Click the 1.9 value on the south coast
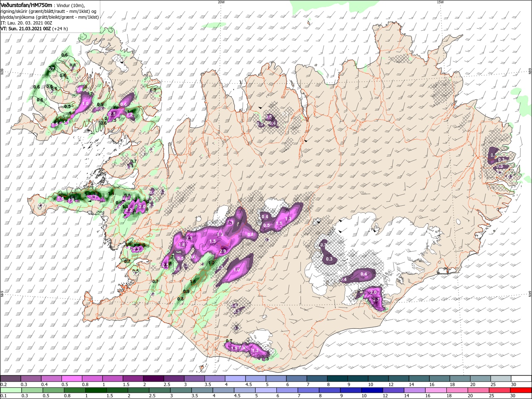Image resolution: width=532 pixels, height=399 pixels. tap(234, 348)
